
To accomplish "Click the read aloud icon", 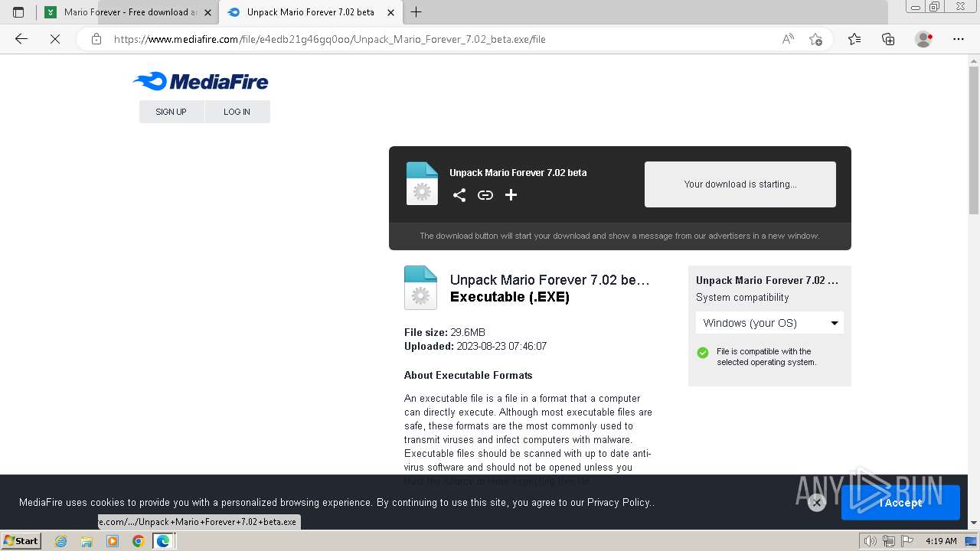I will [788, 39].
